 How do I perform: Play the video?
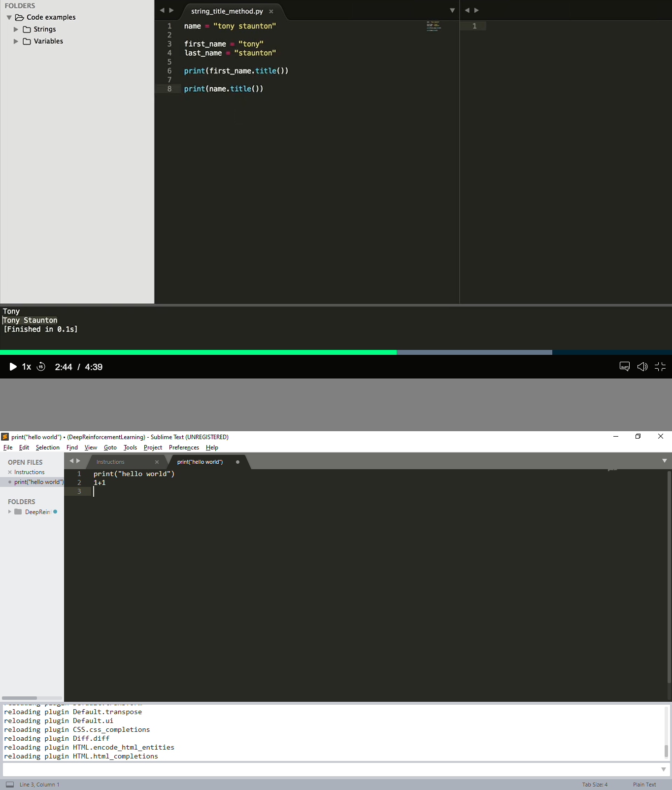click(13, 367)
